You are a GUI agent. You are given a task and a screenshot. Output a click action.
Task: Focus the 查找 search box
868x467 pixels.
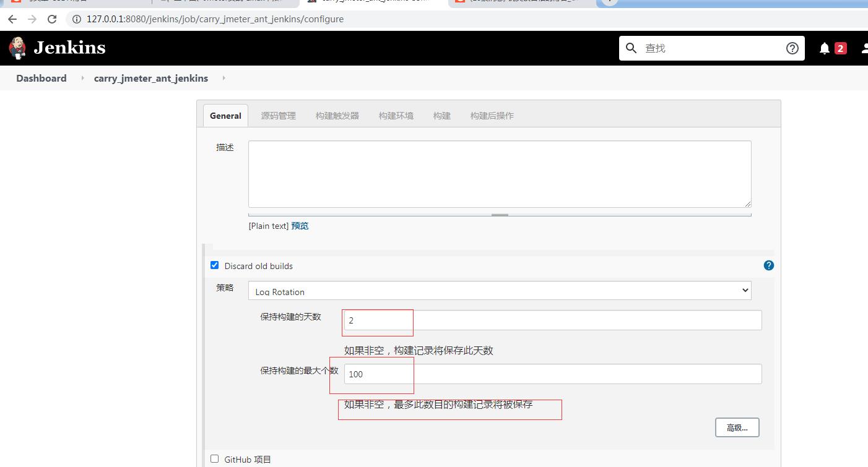(x=711, y=48)
